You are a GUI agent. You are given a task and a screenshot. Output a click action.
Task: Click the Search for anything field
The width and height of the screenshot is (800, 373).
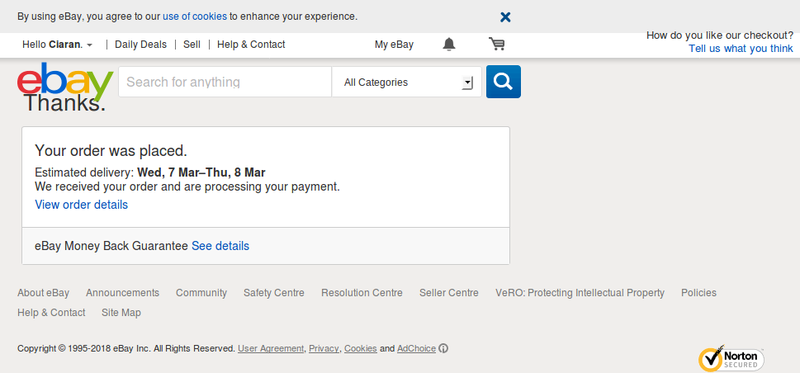tap(225, 82)
